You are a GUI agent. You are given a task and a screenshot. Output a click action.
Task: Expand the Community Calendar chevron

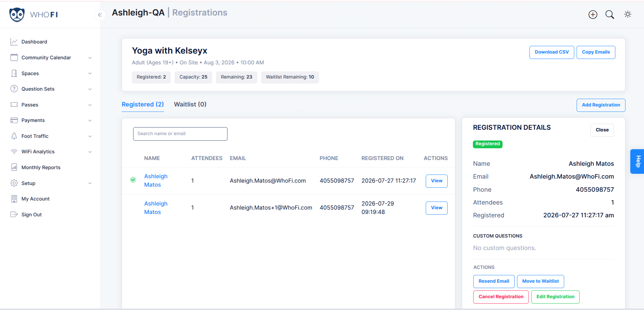(x=90, y=58)
